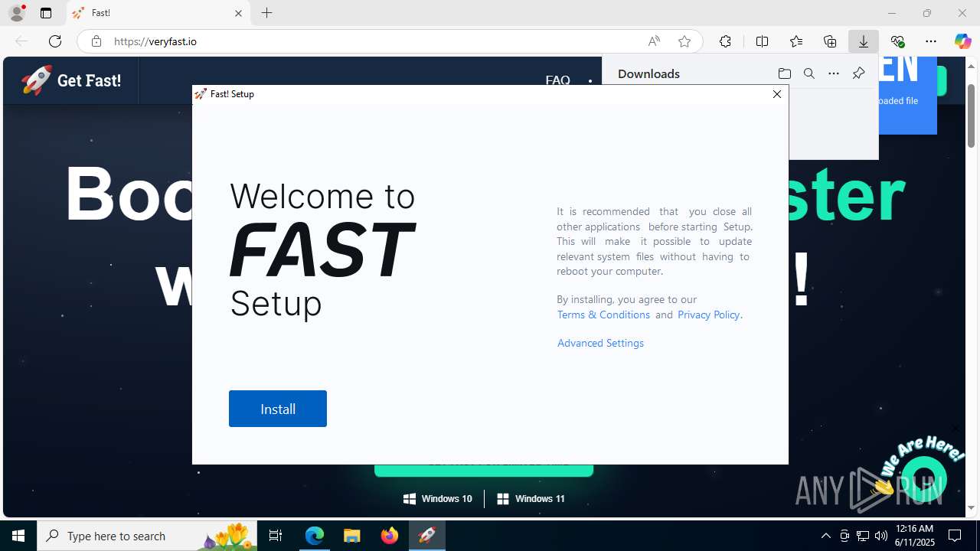Search downloads with the magnifier icon
This screenshot has height=551, width=980.
coord(808,73)
